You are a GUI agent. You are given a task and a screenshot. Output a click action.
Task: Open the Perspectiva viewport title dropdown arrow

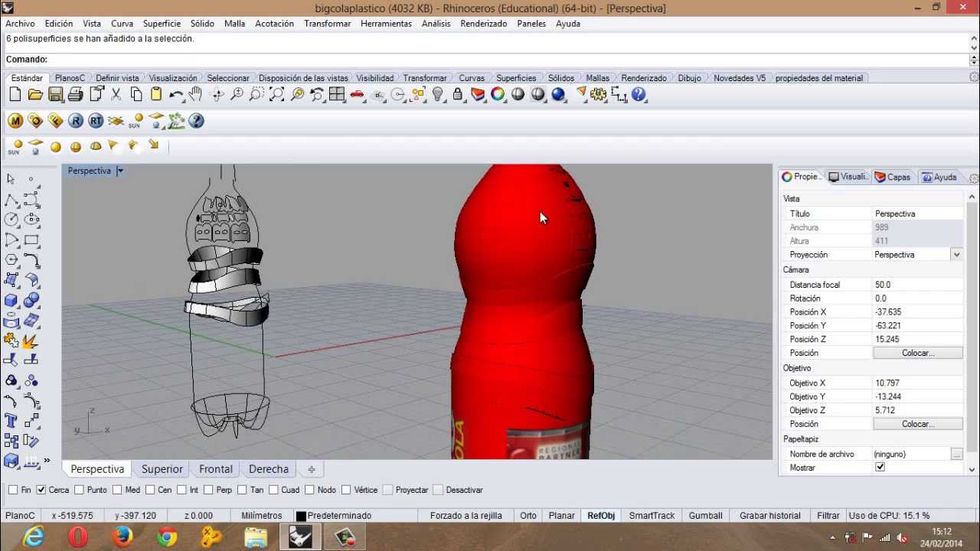pos(120,171)
